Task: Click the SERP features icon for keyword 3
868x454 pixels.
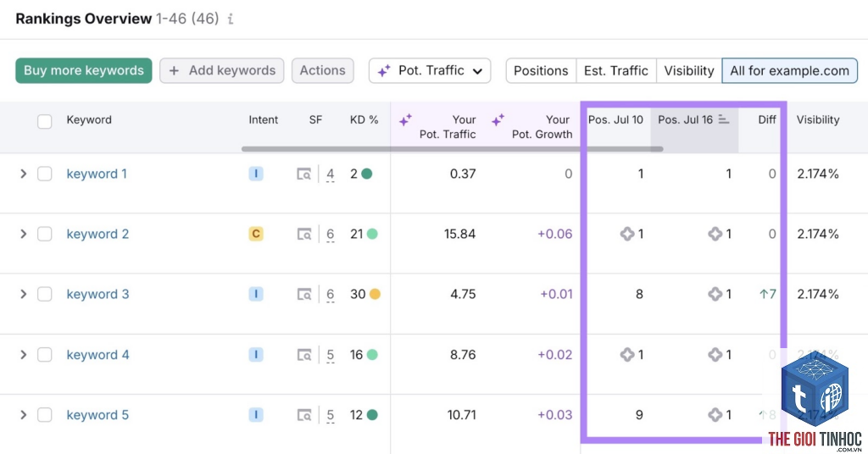Action: 304,295
